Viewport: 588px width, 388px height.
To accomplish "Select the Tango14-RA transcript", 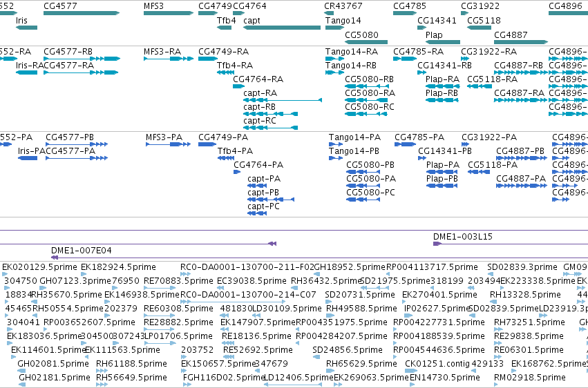I will point(335,59).
